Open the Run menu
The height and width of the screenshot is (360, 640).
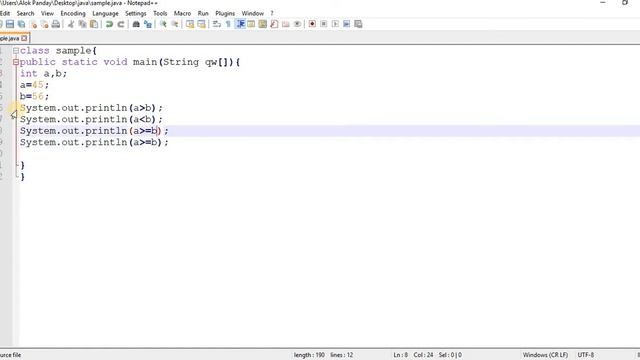203,13
